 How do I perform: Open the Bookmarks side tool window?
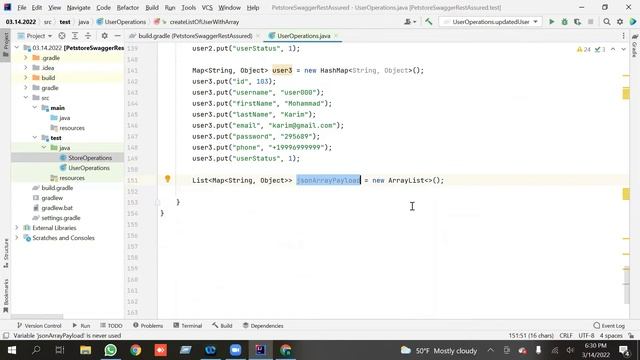click(6, 295)
